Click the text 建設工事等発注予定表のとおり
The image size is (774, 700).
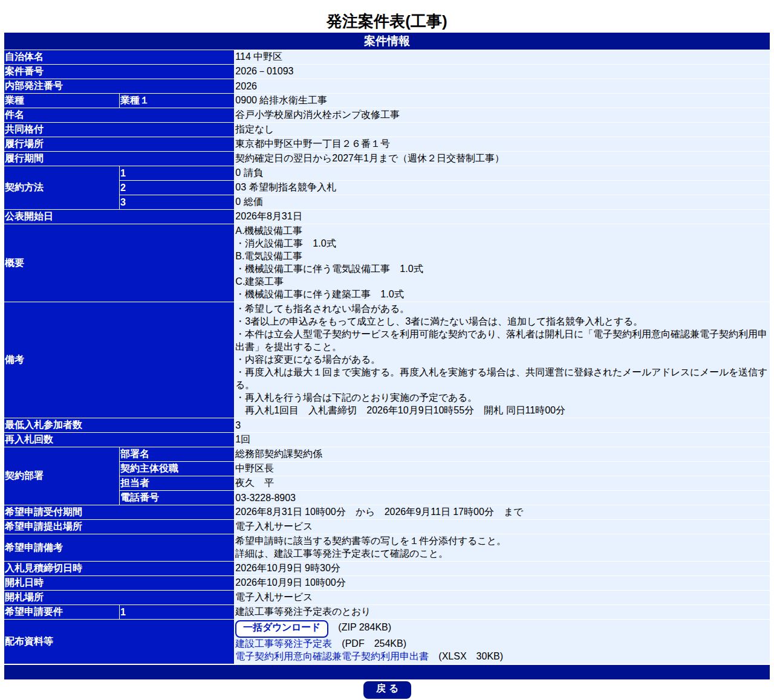[302, 612]
